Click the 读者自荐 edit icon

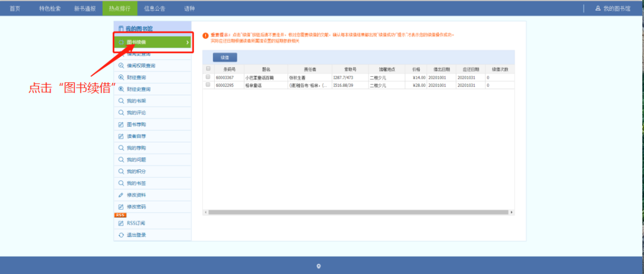tap(120, 136)
